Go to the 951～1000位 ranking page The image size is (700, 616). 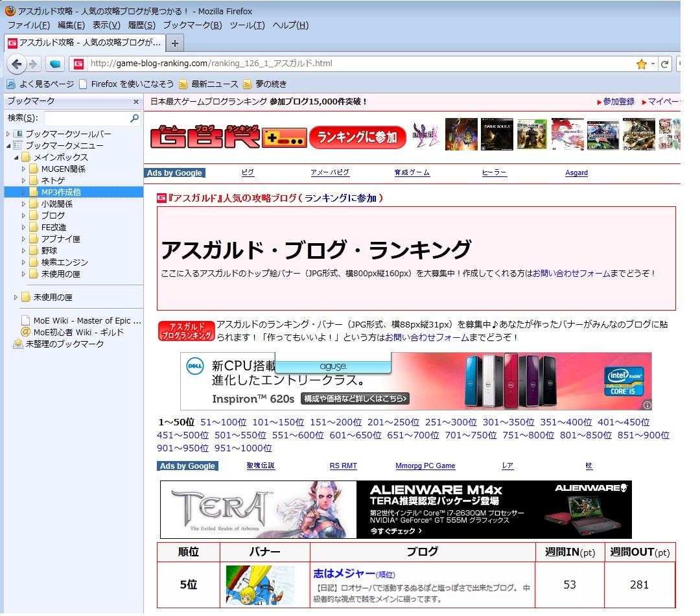243,448
